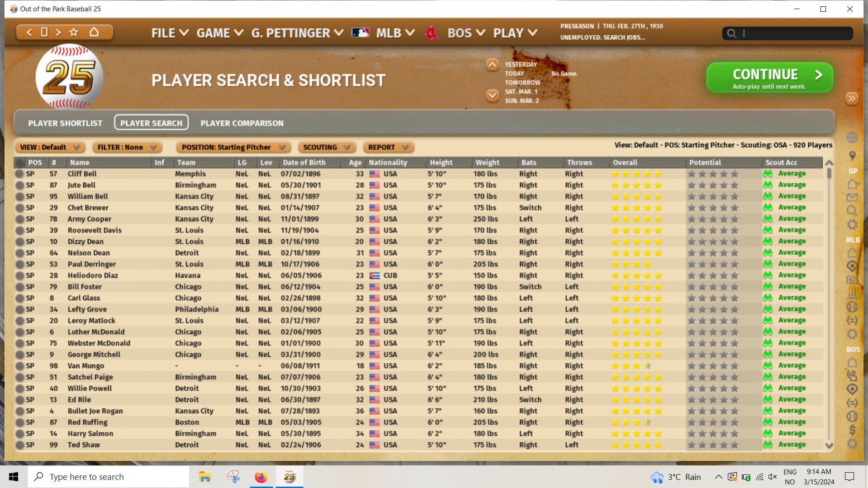The image size is (868, 488).
Task: Toggle the selection circle for Satchel Paige
Action: pos(19,377)
